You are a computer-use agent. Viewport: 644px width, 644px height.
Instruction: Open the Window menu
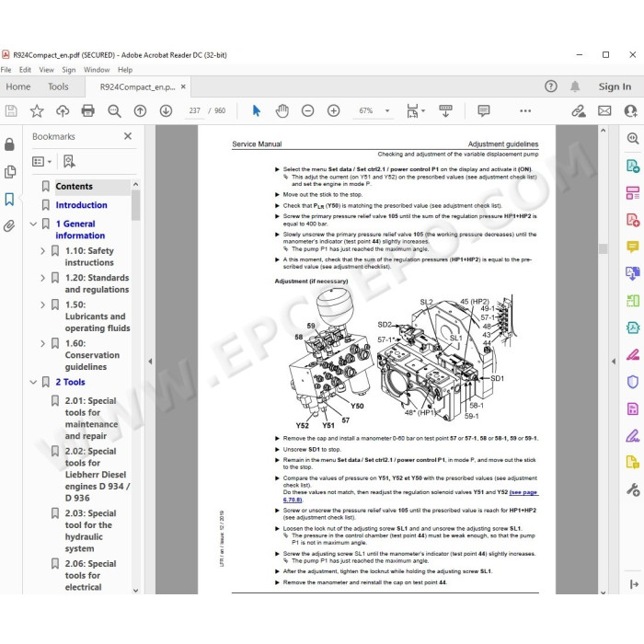tap(97, 70)
